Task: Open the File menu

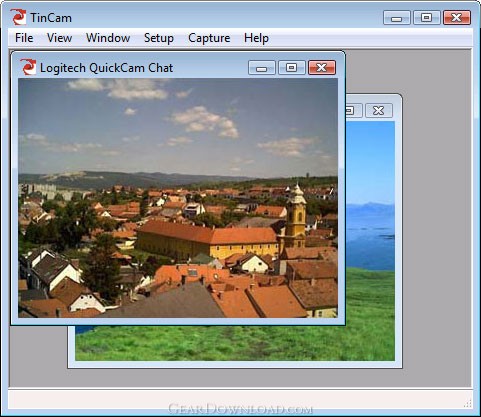Action: (24, 38)
